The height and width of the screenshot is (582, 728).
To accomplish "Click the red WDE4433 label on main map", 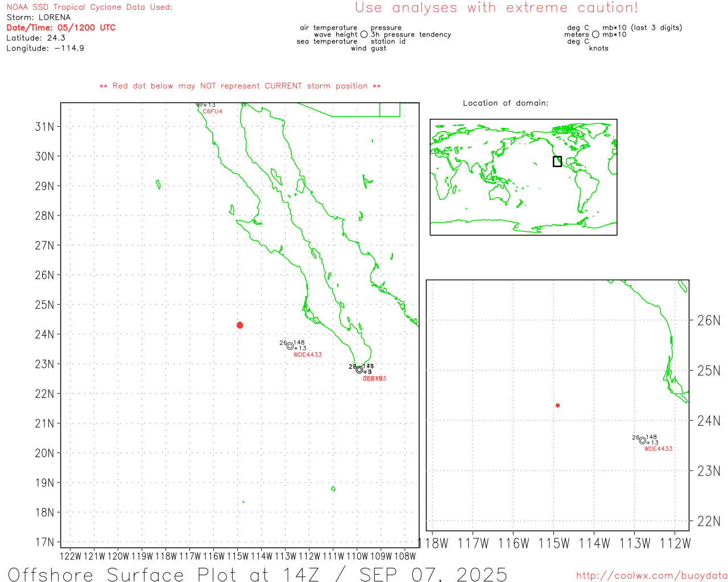I will tap(308, 355).
